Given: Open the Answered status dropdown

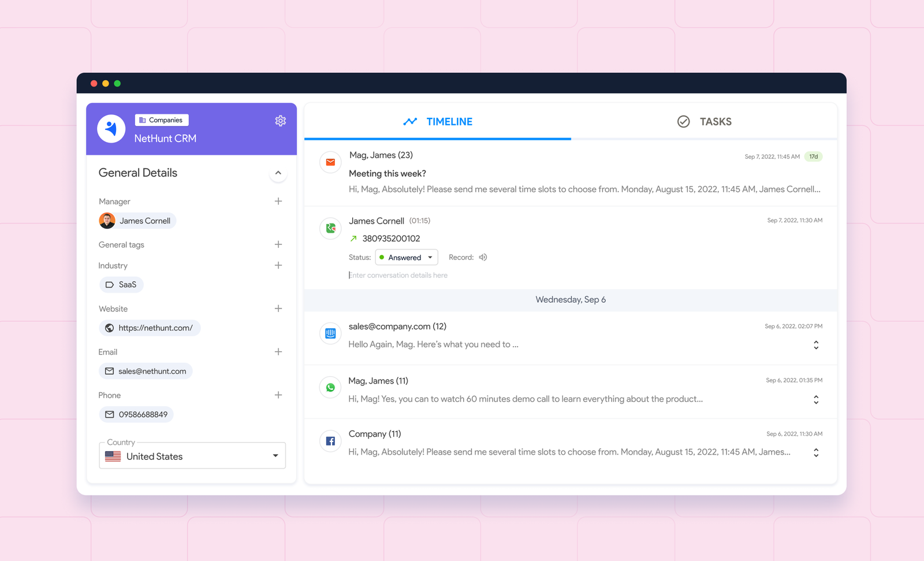Looking at the screenshot, I should click(407, 257).
